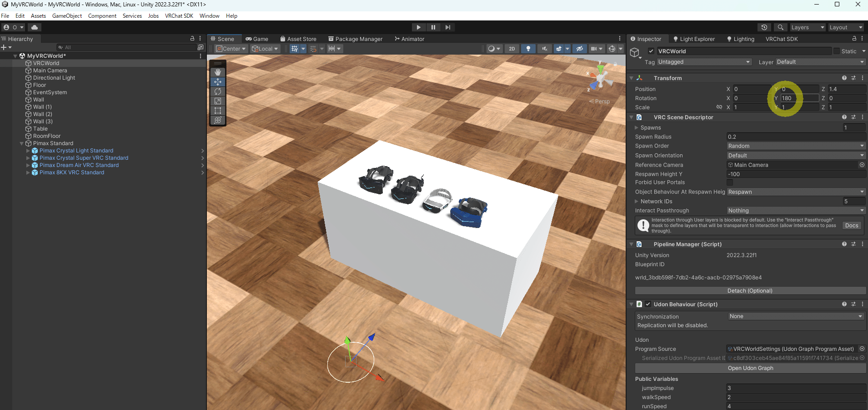Click the Program Source object picker
868x410 pixels.
pos(862,349)
